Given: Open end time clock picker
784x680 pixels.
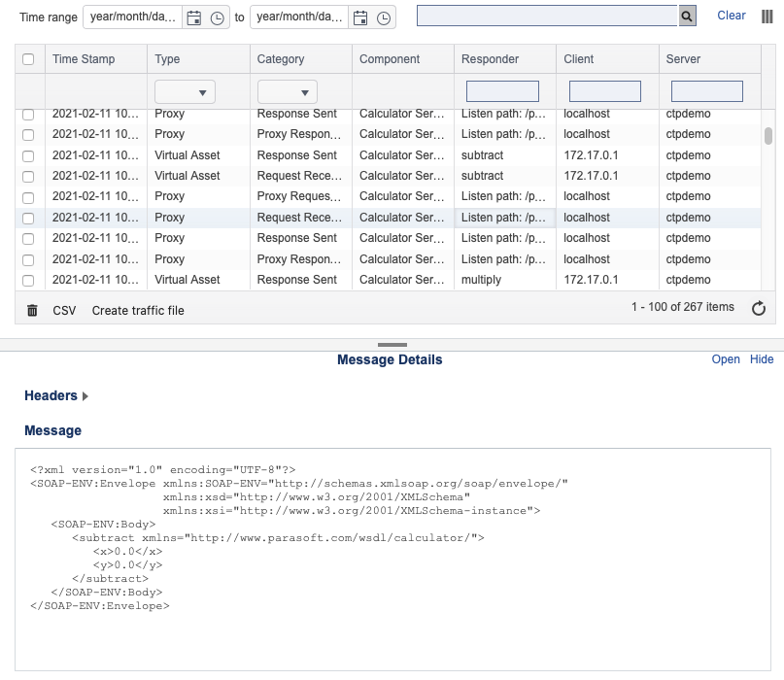Looking at the screenshot, I should pyautogui.click(x=384, y=18).
